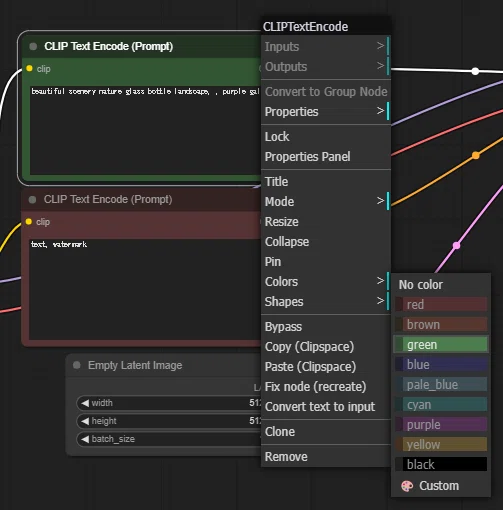
Task: Choose Convert to Group Node
Action: (x=326, y=91)
